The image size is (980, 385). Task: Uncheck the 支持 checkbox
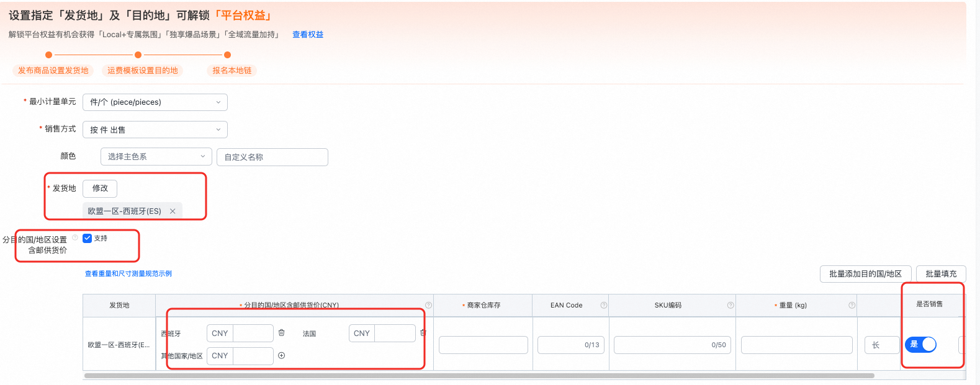(88, 238)
